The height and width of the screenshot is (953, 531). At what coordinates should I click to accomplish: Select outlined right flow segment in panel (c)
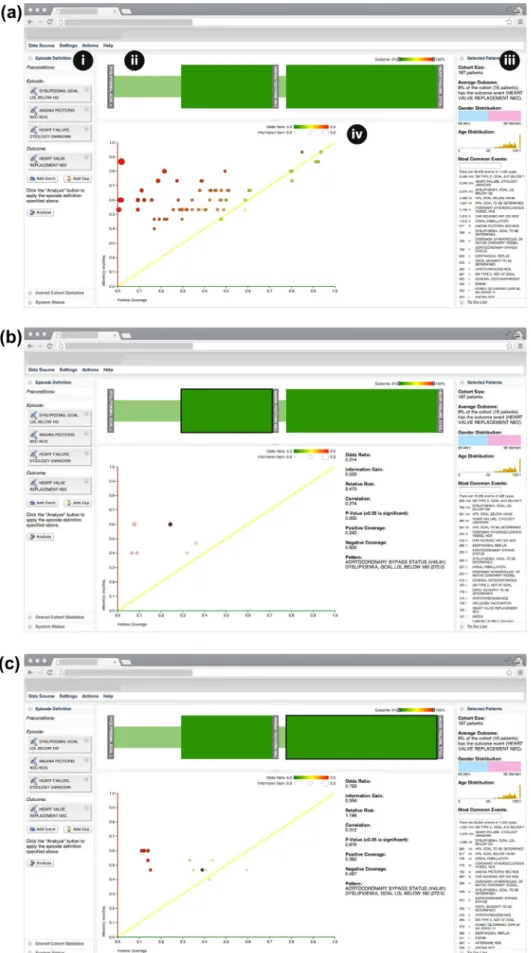pos(361,737)
